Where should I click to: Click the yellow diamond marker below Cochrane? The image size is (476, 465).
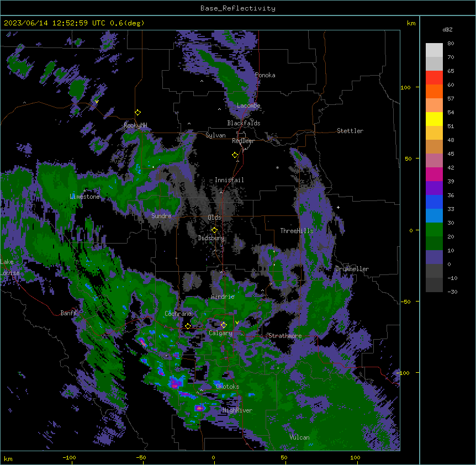(x=188, y=326)
